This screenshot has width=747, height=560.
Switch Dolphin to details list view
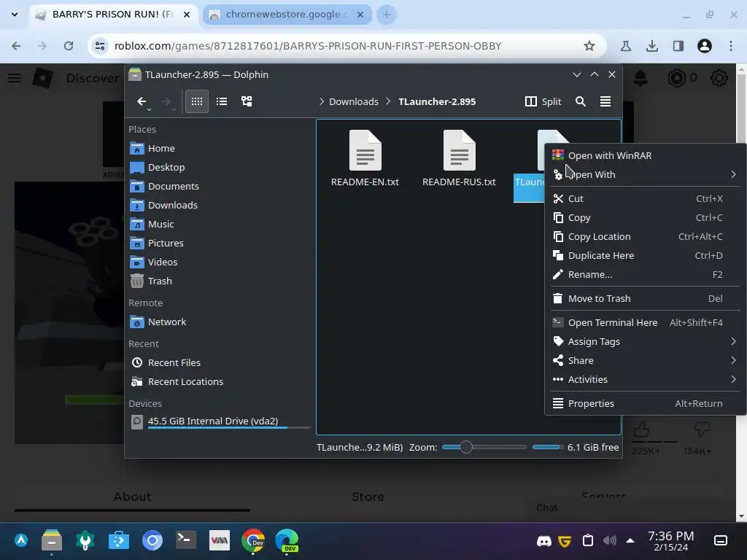pyautogui.click(x=222, y=101)
